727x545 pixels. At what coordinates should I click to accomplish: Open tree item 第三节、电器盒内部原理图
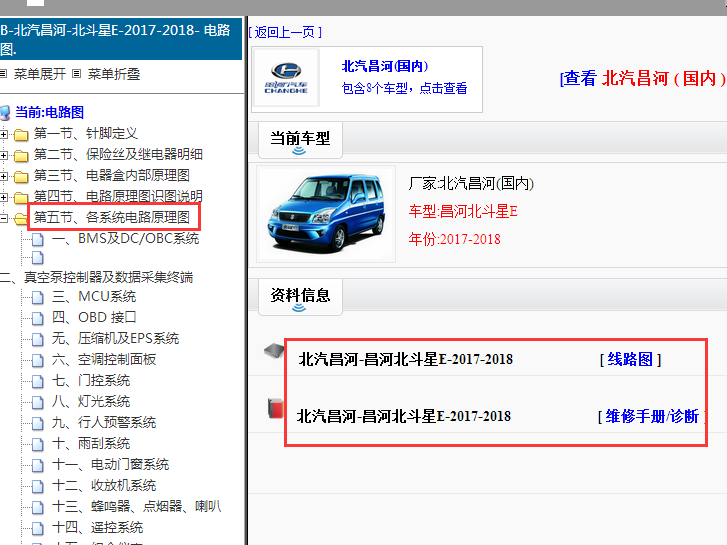(112, 175)
